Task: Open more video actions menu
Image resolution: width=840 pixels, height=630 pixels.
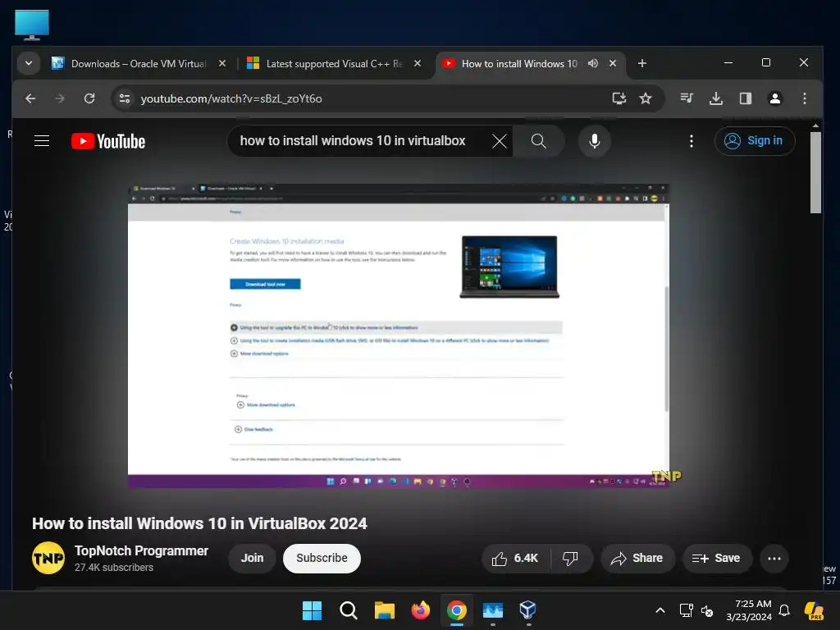Action: [x=774, y=558]
